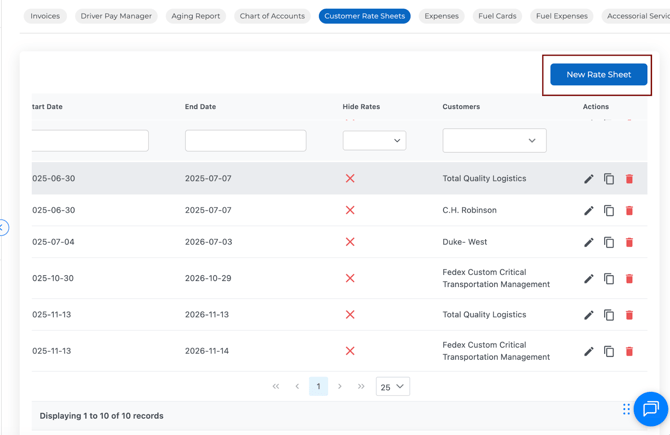Select page 1 in pagination
The height and width of the screenshot is (435, 670).
(x=318, y=387)
